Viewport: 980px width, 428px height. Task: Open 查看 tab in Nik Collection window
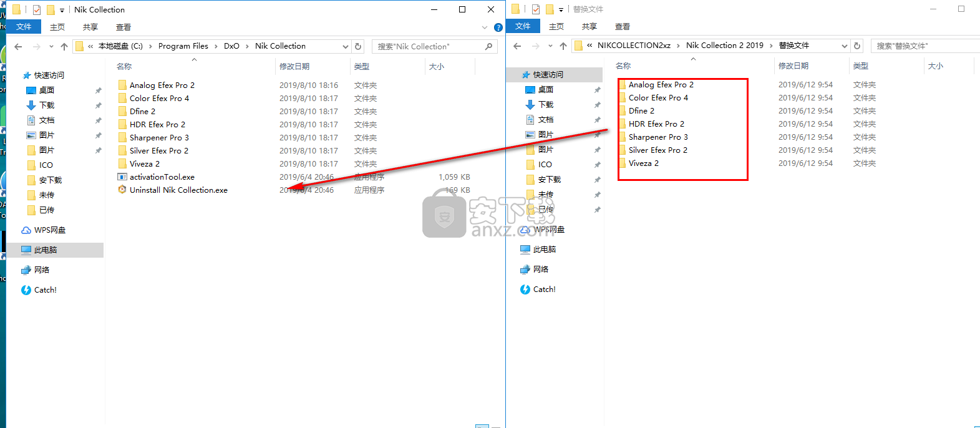pyautogui.click(x=124, y=27)
